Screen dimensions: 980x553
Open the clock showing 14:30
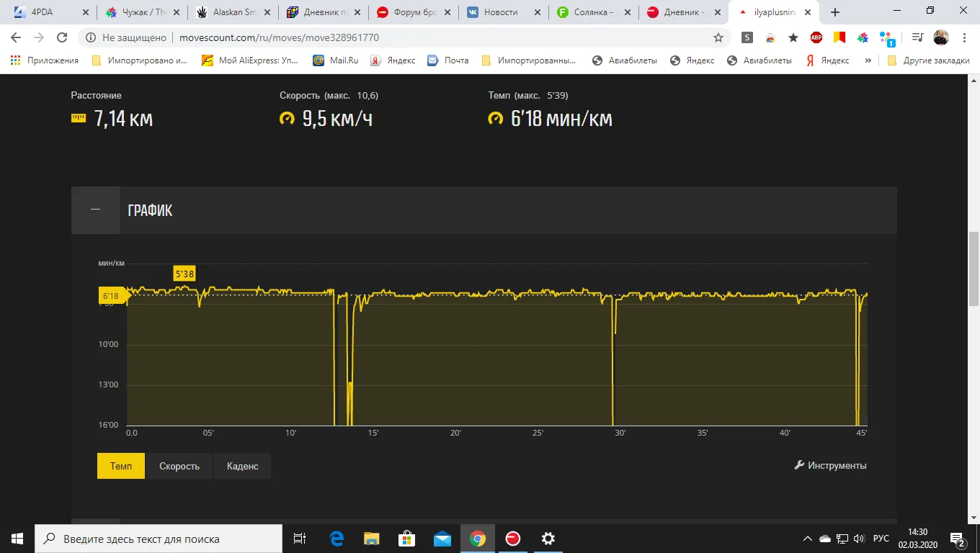(917, 539)
